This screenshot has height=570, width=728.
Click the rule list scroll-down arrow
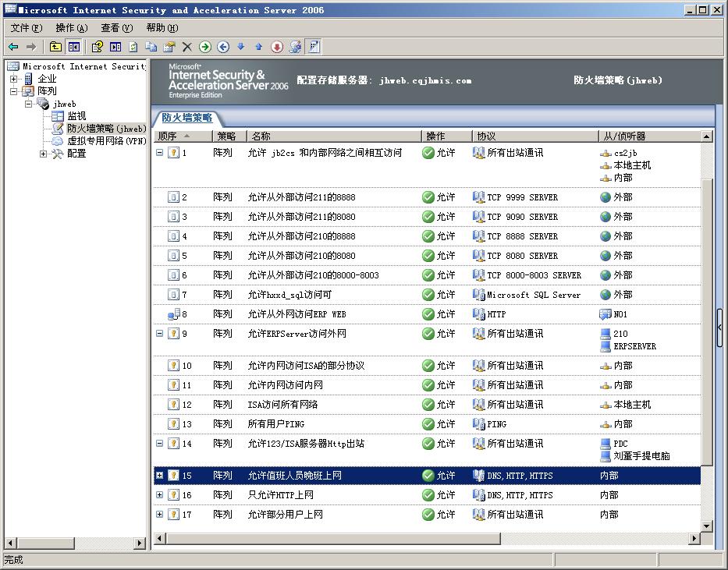[706, 526]
